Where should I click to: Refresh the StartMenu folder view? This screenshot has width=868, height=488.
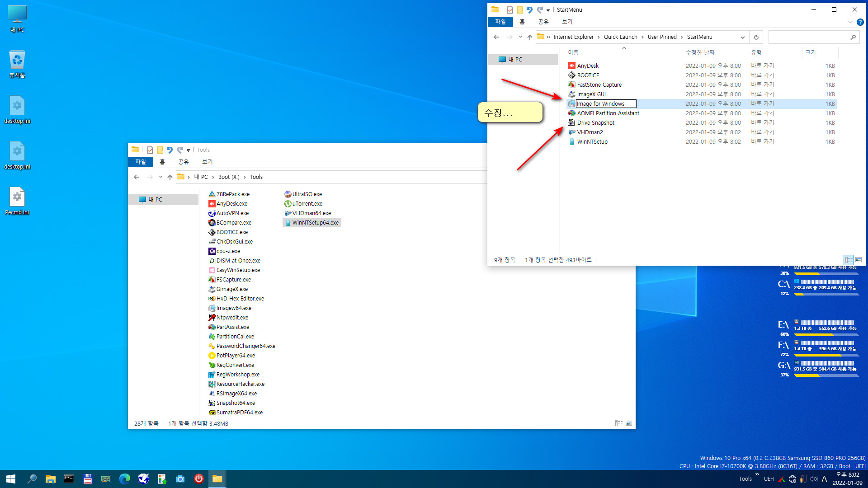click(756, 37)
